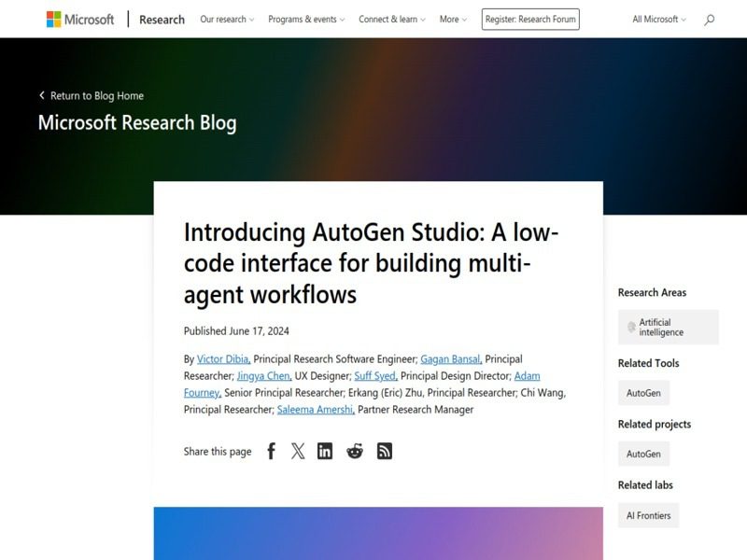The image size is (747, 560).
Task: Open Saleema Amershi's profile
Action: [316, 410]
